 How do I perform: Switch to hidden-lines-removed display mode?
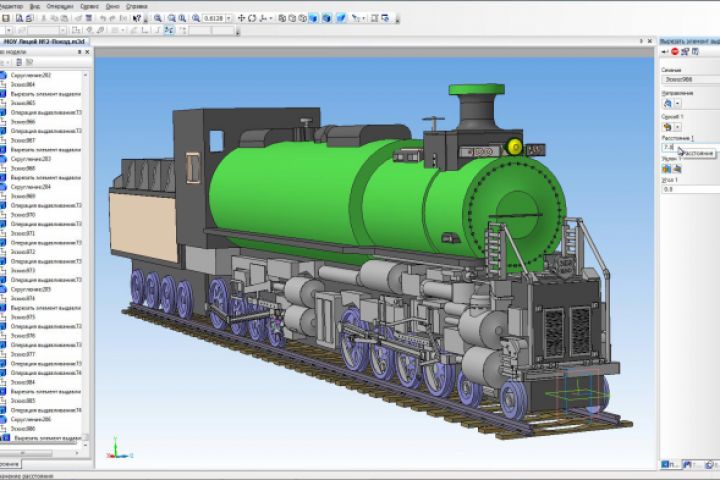[292, 18]
